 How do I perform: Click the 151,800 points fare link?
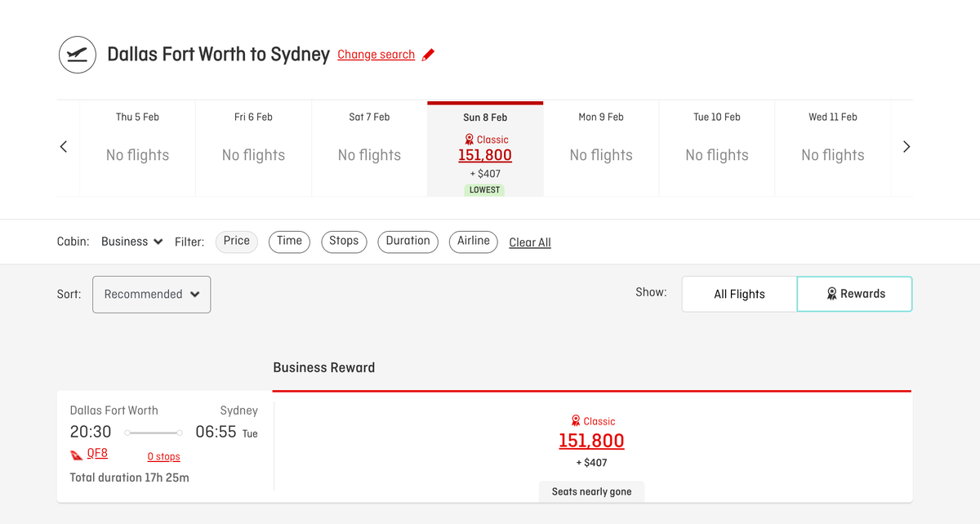[591, 441]
